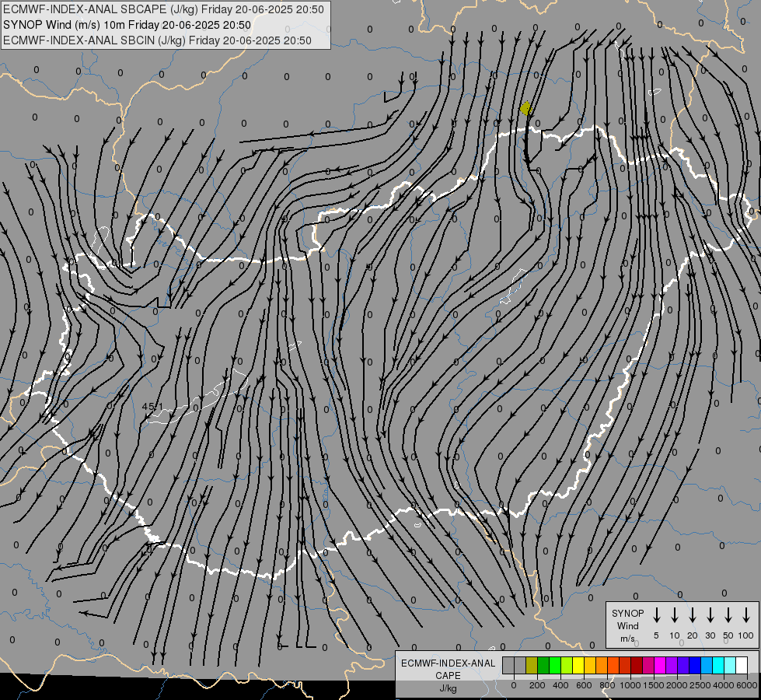Select the gold CAPE legend swatch
761x700 pixels.
pos(590,666)
